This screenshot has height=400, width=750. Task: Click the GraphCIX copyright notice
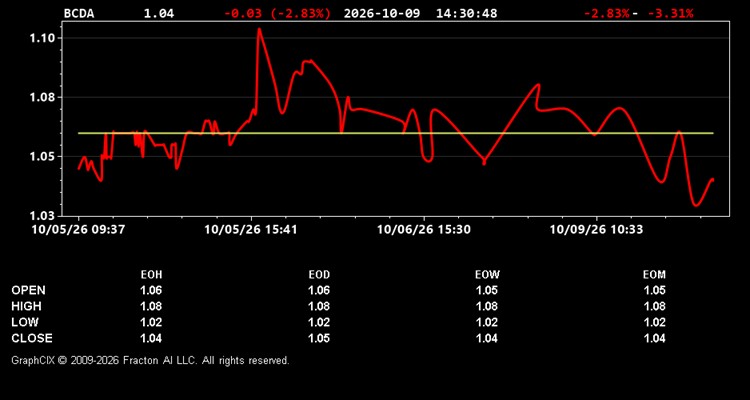(150, 360)
